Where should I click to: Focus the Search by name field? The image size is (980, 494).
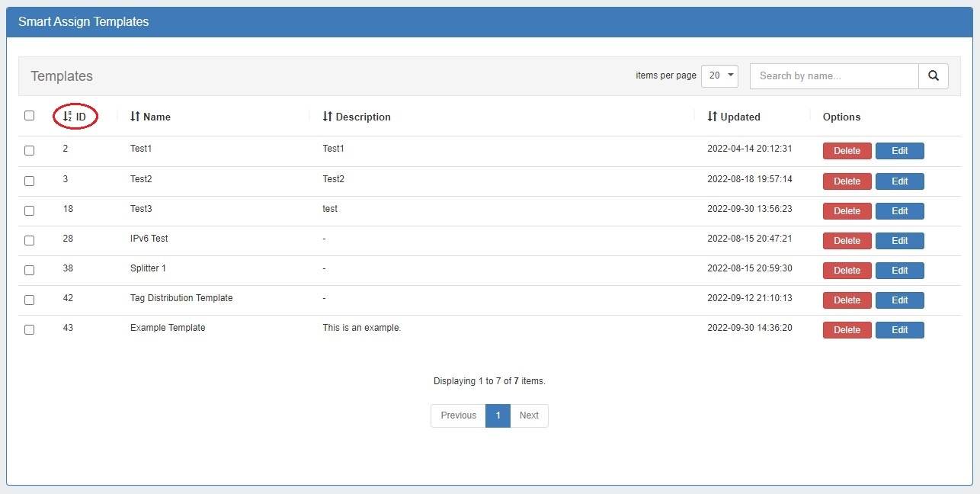834,76
